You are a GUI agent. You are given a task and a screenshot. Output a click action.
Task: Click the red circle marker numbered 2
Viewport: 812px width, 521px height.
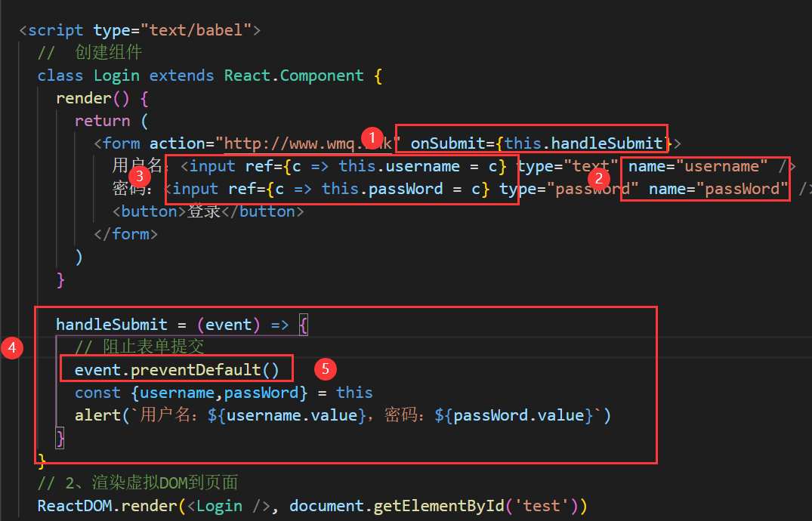(x=599, y=178)
